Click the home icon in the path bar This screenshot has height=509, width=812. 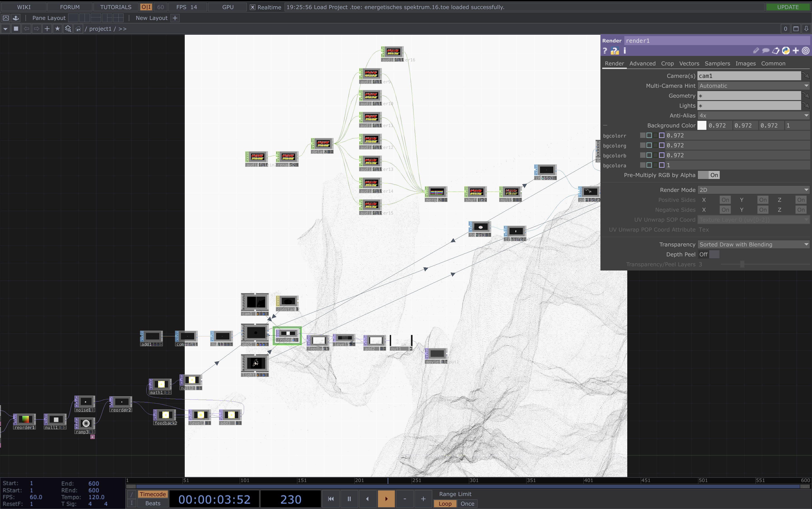click(78, 29)
